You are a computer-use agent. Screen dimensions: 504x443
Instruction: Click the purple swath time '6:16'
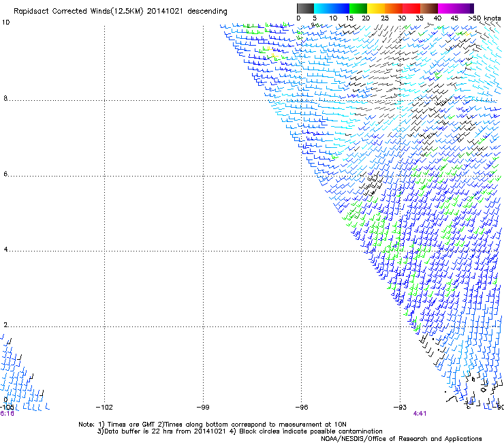(7, 414)
